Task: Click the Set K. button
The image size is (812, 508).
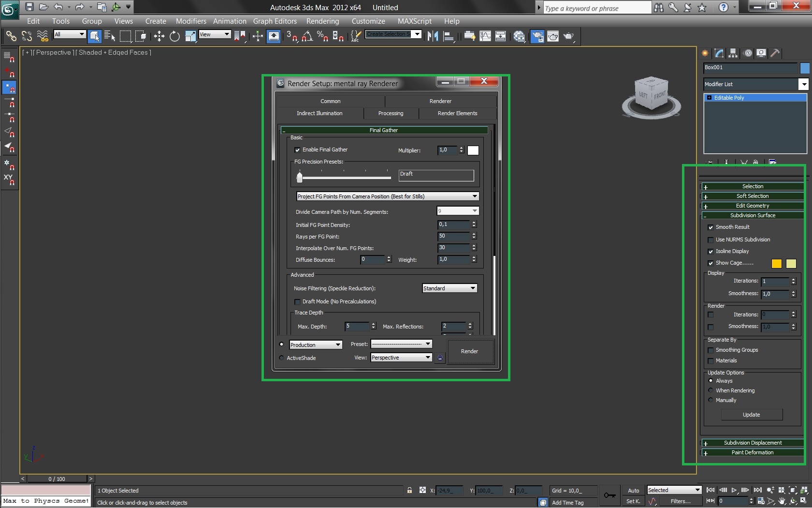Action: (633, 501)
